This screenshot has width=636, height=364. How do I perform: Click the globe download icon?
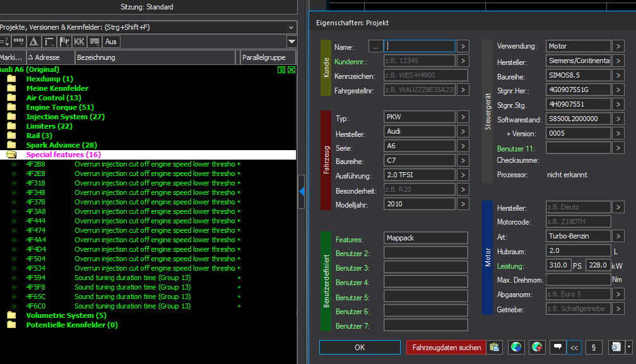pos(516,347)
